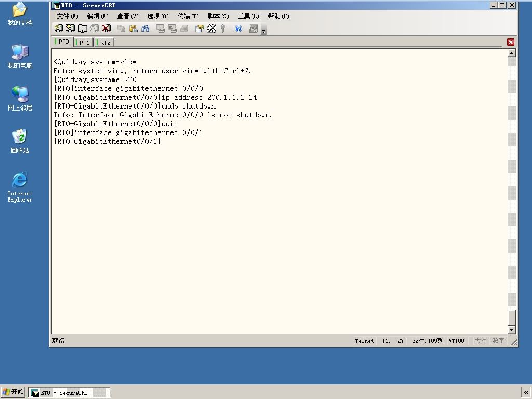Image resolution: width=532 pixels, height=399 pixels.
Task: Click the grayed Auto Print printer icon
Action: click(x=184, y=29)
